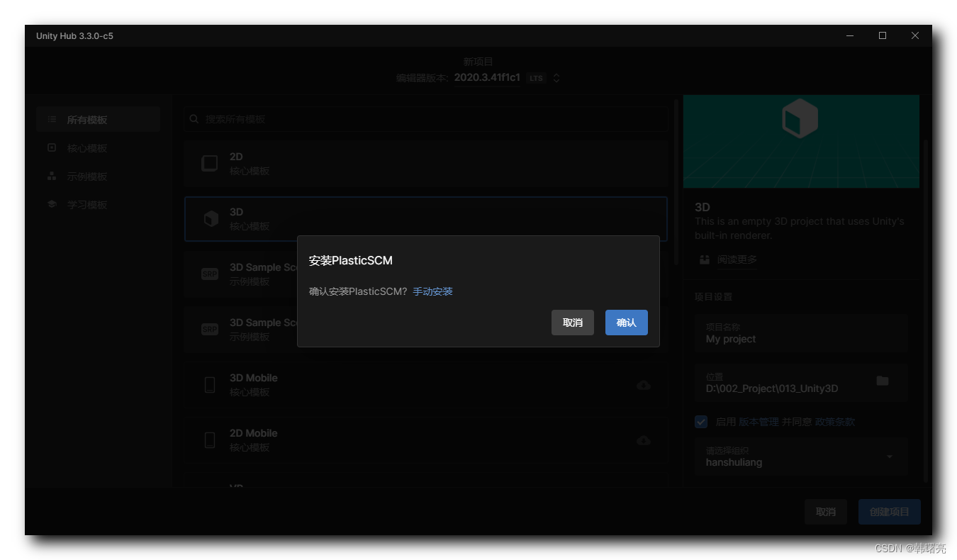Viewport: 957px width, 560px height.
Task: Click the 3D template cube icon
Action: coord(211,219)
